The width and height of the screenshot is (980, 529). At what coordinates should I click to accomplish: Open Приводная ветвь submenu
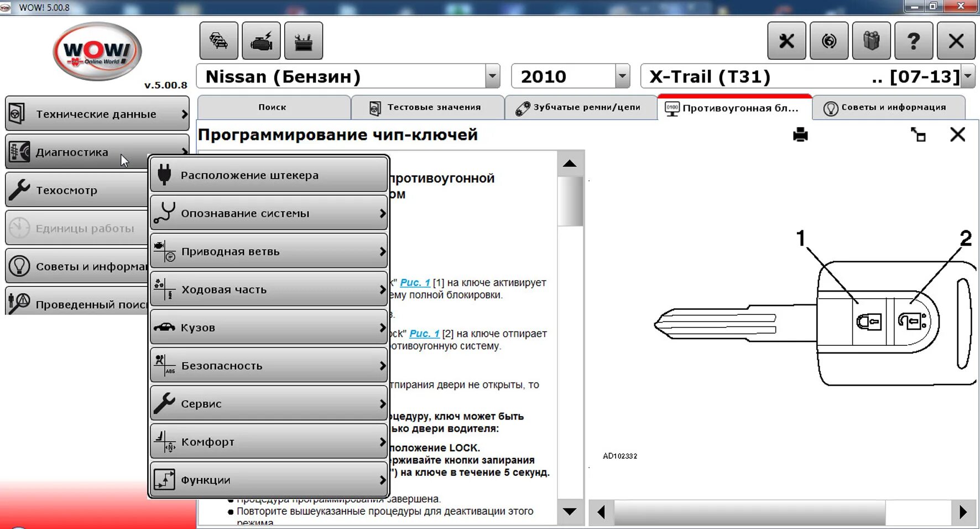269,251
